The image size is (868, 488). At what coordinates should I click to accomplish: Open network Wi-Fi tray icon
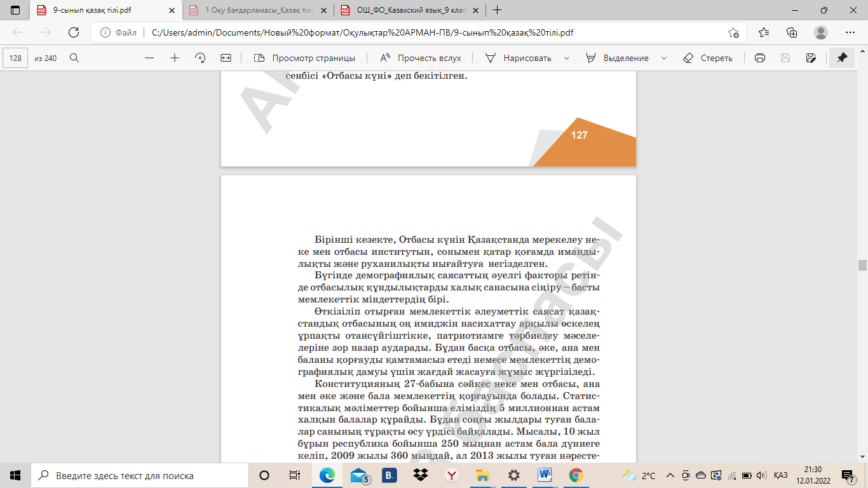tap(732, 475)
